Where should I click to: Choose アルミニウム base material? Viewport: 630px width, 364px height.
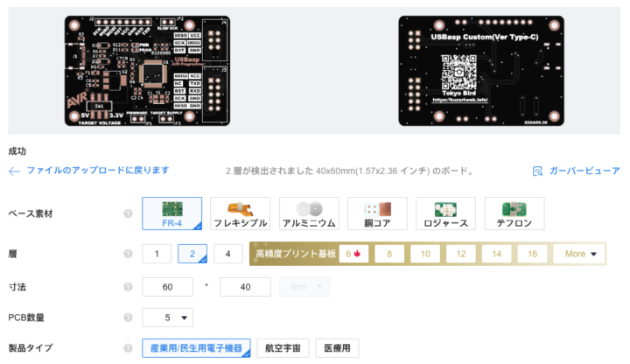309,213
